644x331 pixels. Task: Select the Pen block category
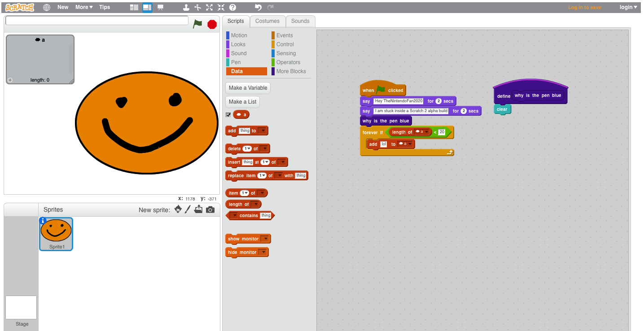click(236, 62)
